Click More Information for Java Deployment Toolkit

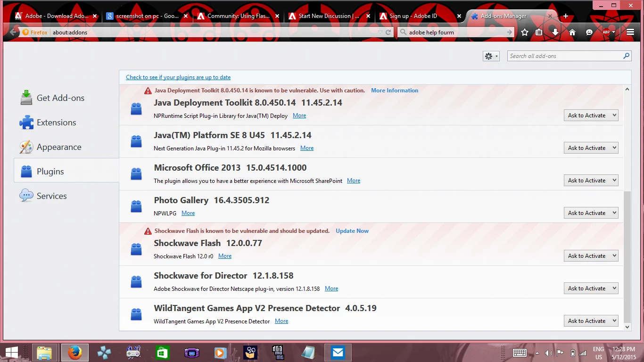pyautogui.click(x=395, y=90)
